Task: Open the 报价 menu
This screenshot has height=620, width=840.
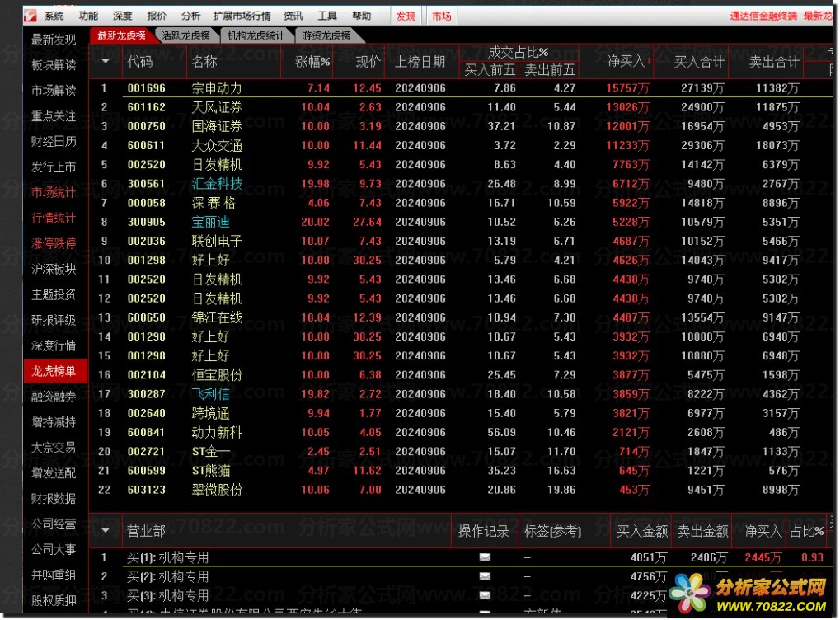Action: 157,16
